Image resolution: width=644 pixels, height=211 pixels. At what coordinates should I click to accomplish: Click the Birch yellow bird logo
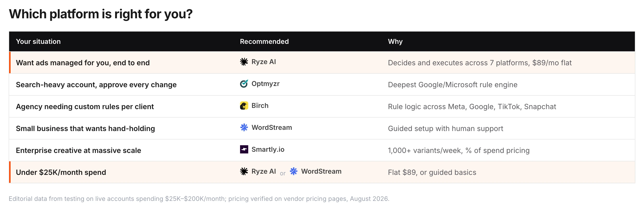coord(244,105)
